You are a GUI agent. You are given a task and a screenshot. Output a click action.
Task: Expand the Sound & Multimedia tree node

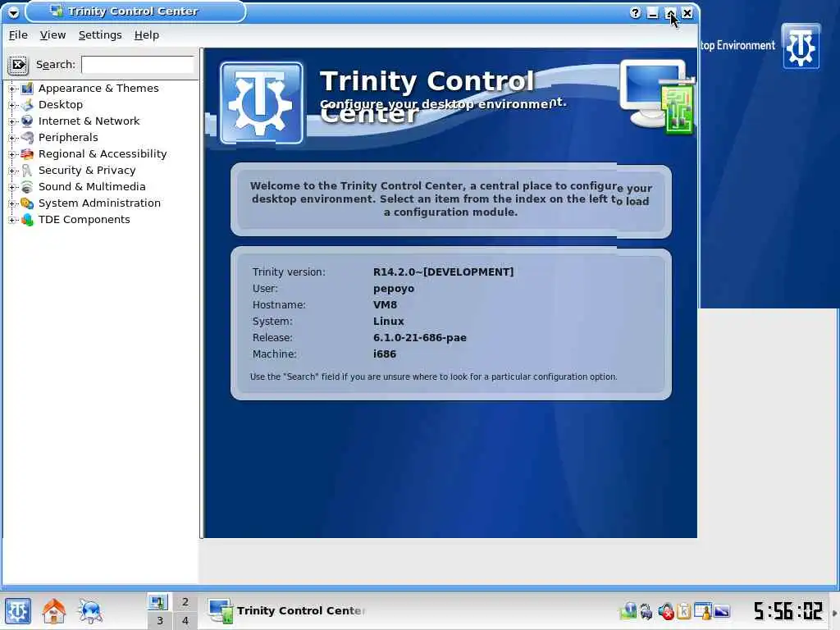pos(11,187)
